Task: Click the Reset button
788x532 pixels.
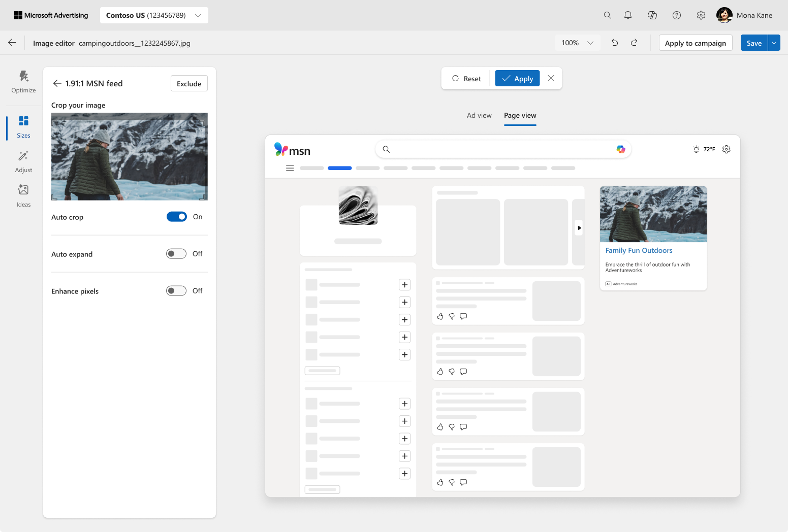Action: pos(466,78)
